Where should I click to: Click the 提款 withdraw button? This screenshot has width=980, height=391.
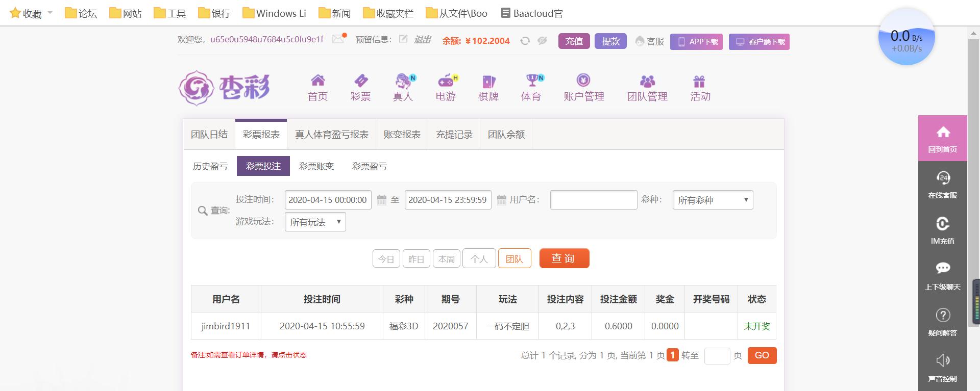[610, 41]
